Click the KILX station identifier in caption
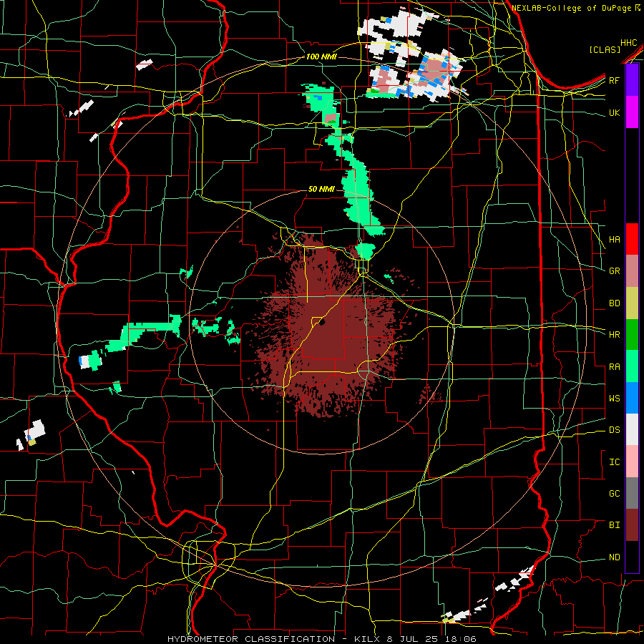Image resolution: width=644 pixels, height=644 pixels. (367, 639)
